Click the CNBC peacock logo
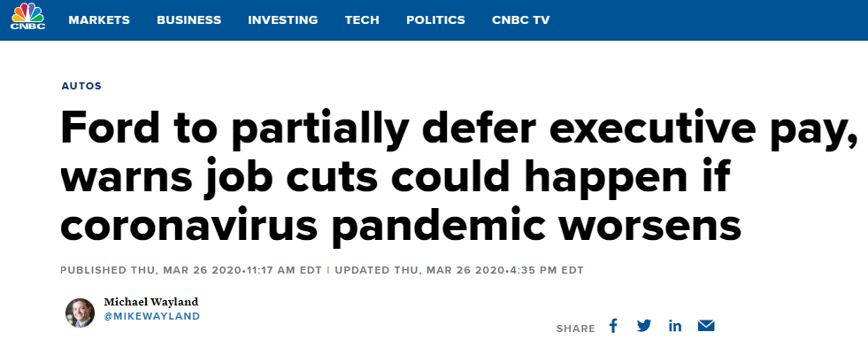Image resolution: width=868 pixels, height=363 pixels. coord(27,17)
